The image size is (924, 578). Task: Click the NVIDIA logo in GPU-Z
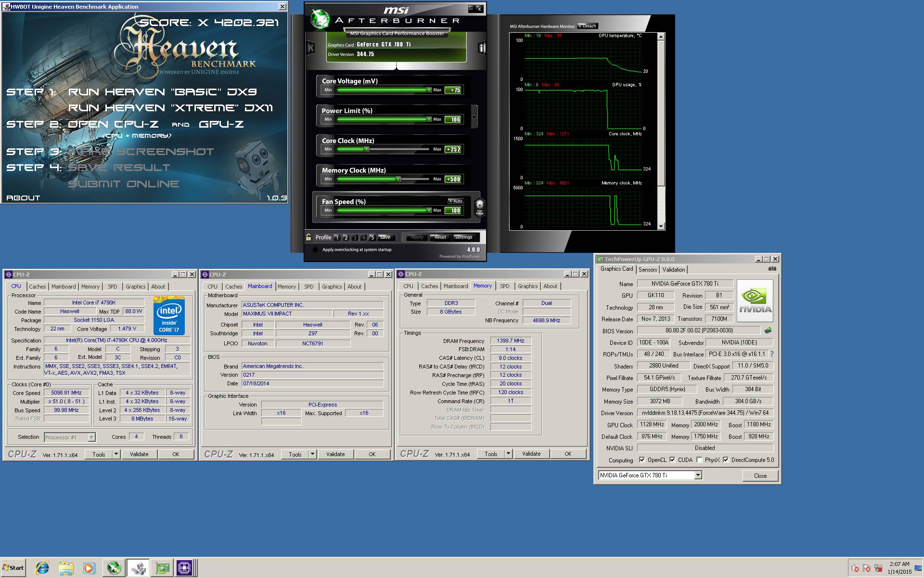(755, 301)
